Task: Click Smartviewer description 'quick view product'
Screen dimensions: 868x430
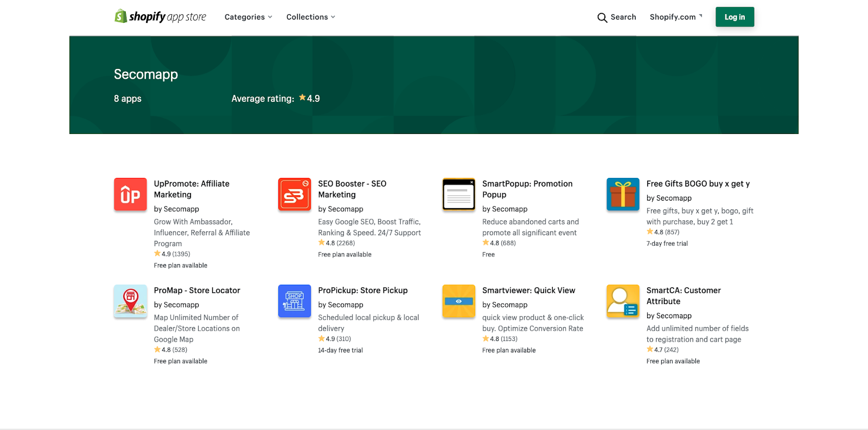Action: 533,323
